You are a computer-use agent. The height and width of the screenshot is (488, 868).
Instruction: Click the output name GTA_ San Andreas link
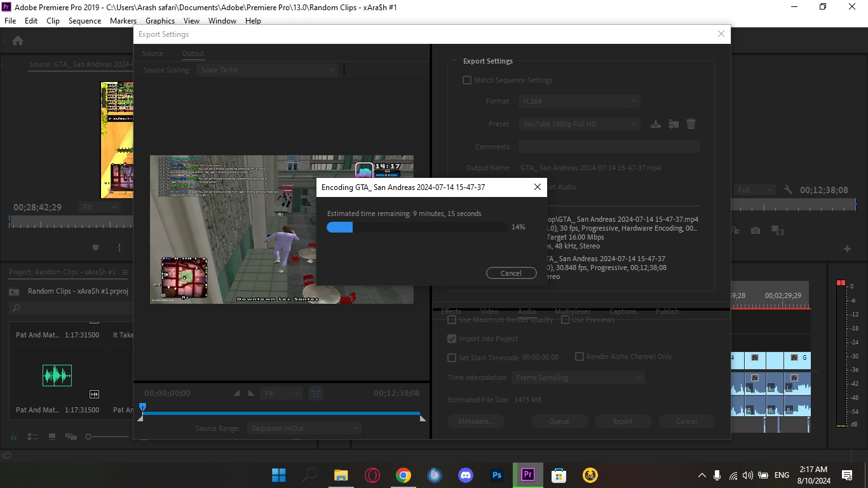point(590,168)
